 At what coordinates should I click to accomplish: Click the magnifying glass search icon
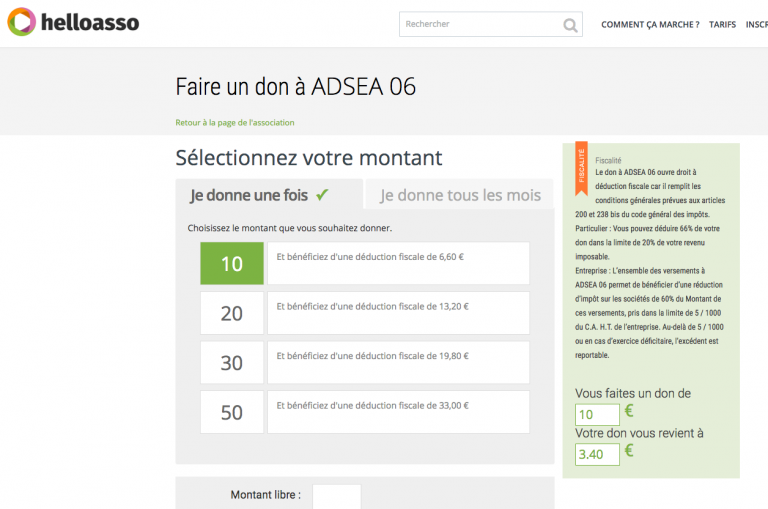(x=570, y=25)
